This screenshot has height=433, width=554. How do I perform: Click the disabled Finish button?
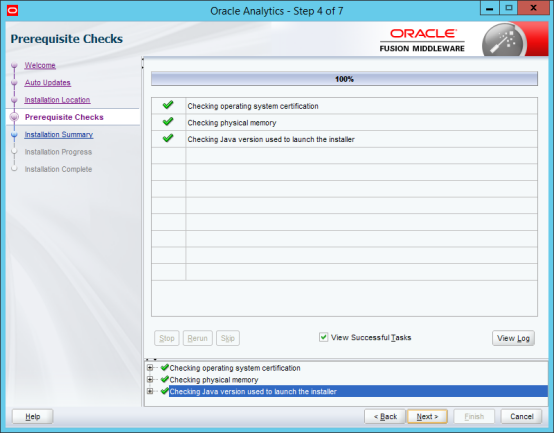[474, 416]
